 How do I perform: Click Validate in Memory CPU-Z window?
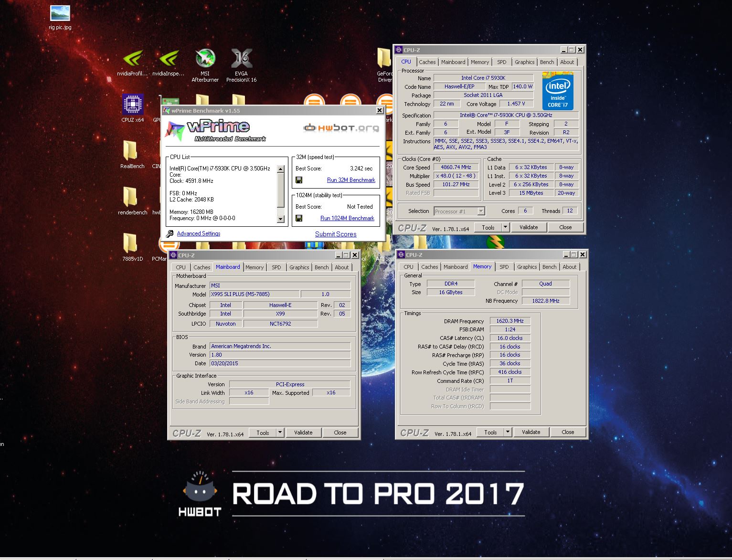[x=531, y=432]
